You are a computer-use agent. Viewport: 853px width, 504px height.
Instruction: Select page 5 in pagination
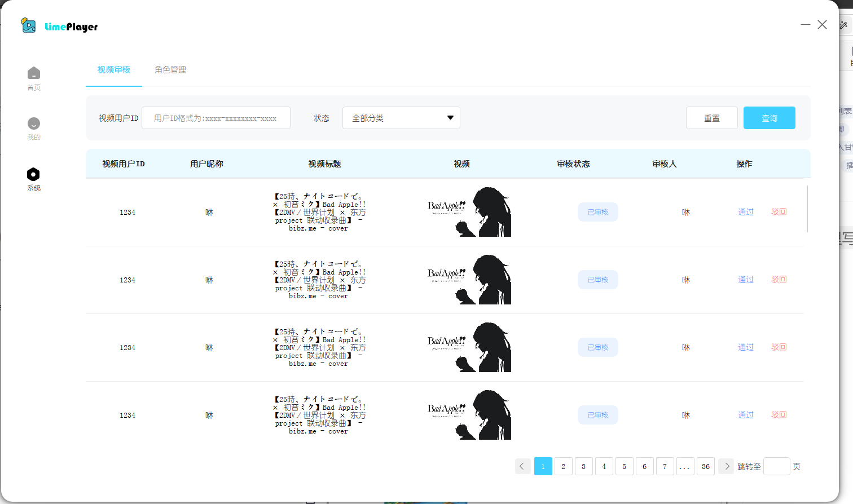(625, 466)
